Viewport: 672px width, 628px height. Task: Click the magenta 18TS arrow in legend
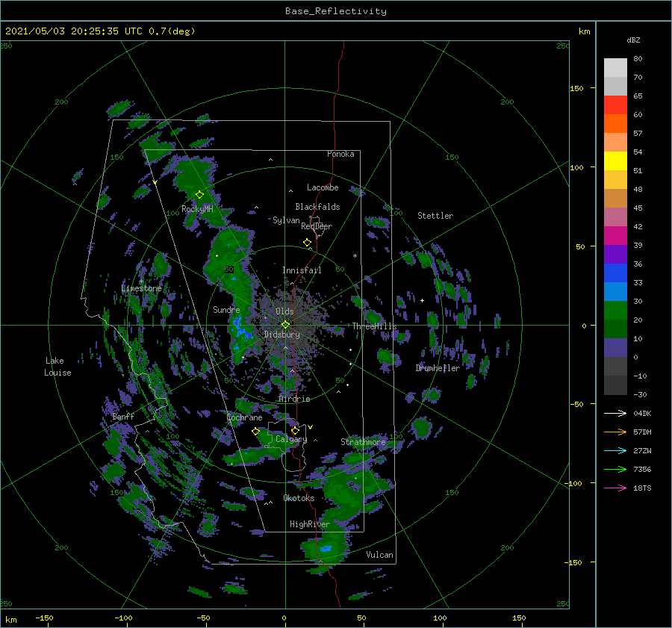[x=615, y=488]
